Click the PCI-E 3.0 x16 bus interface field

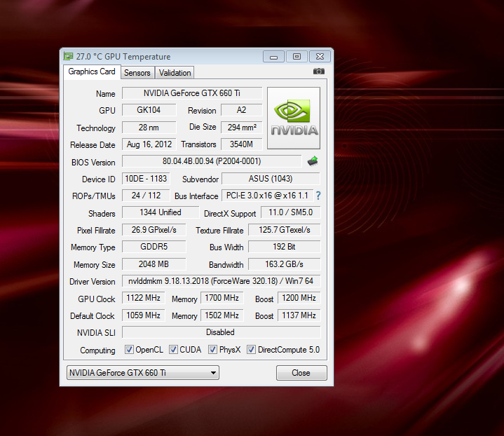(267, 196)
